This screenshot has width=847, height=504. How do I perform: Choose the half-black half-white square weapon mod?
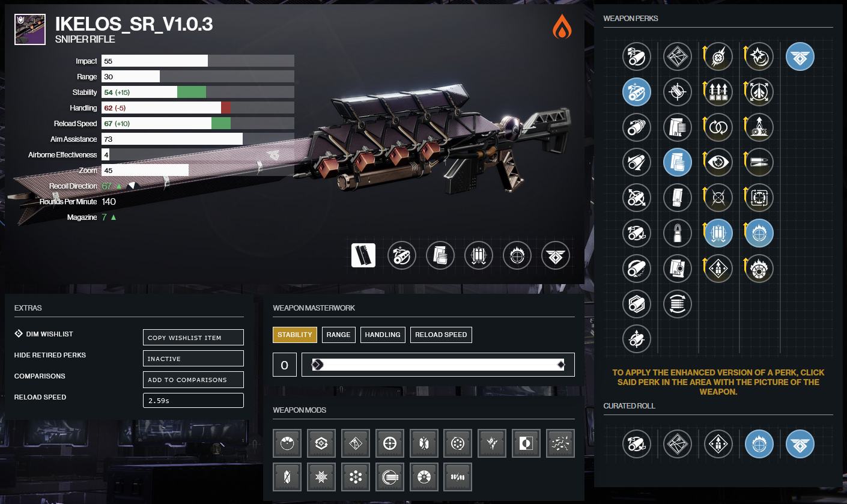pyautogui.click(x=526, y=443)
